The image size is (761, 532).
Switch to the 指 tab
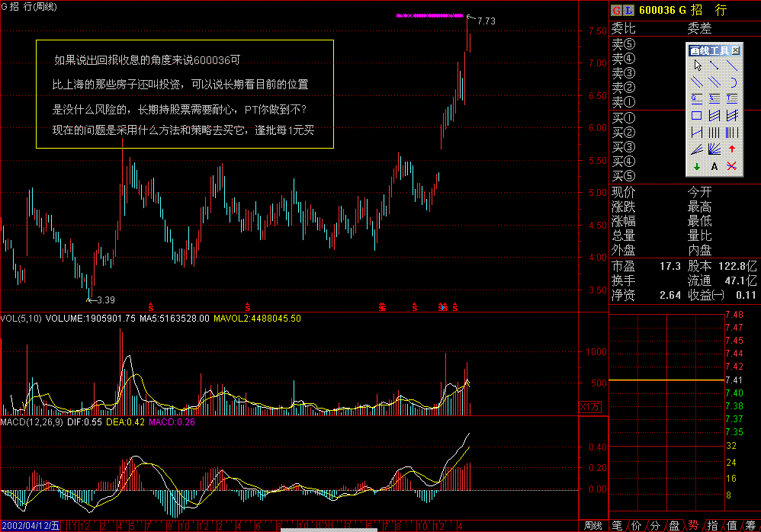coord(712,526)
